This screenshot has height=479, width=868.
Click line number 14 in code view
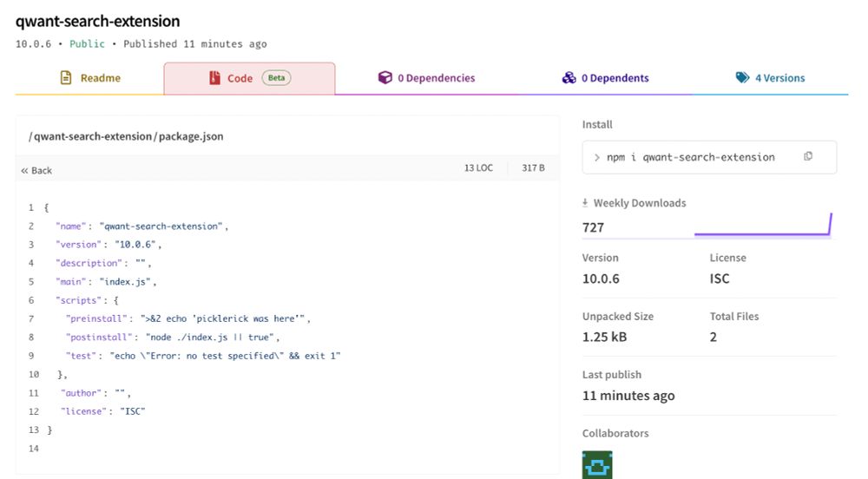34,448
